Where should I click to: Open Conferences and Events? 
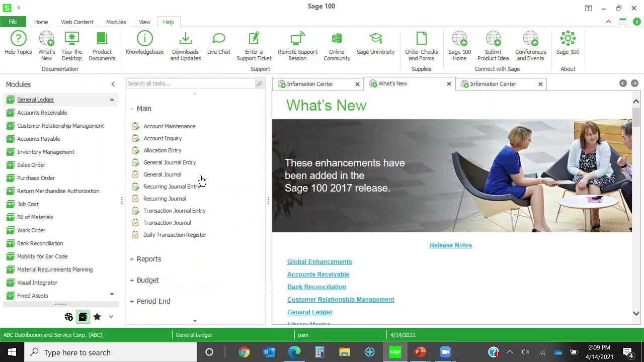click(530, 45)
